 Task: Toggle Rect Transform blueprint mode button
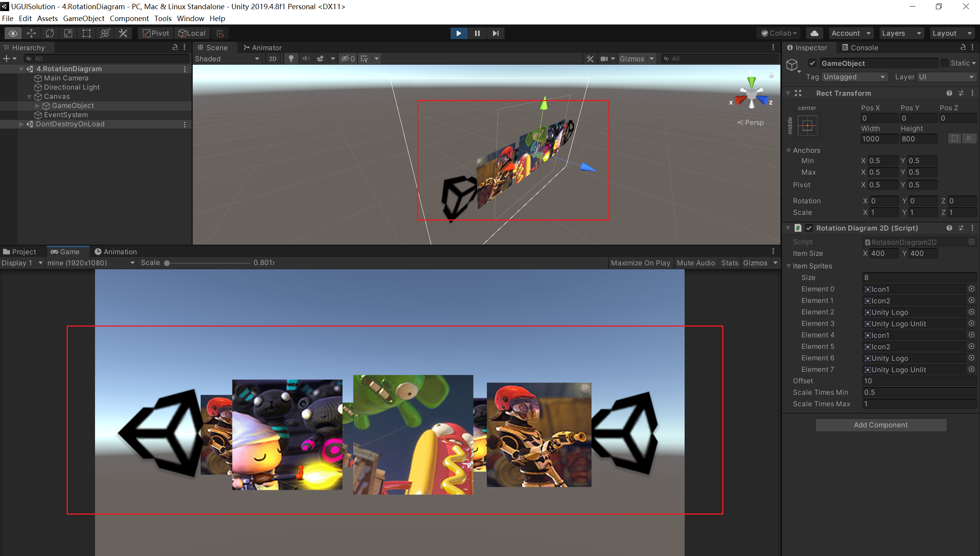point(955,139)
